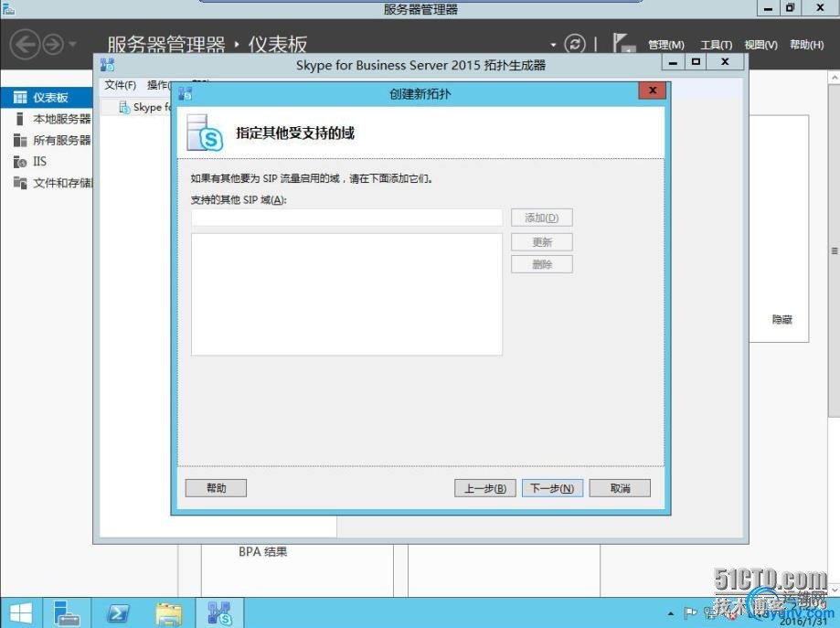
Task: Show hidden tray icons arrow
Action: 671,614
